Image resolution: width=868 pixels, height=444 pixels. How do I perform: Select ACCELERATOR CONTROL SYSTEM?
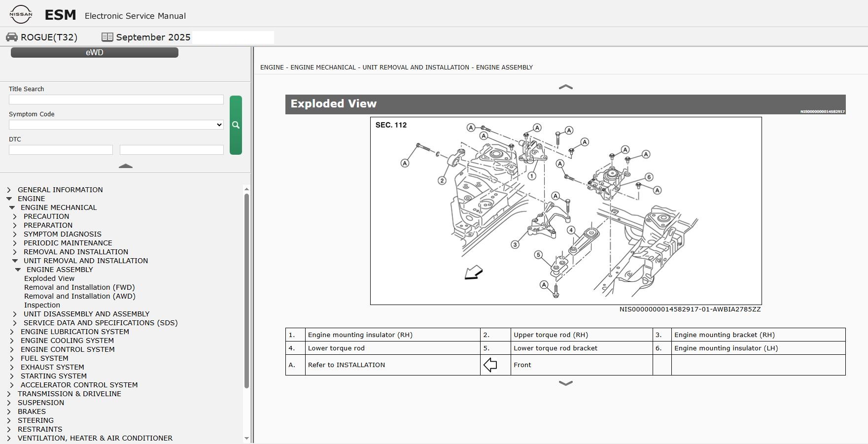point(79,385)
